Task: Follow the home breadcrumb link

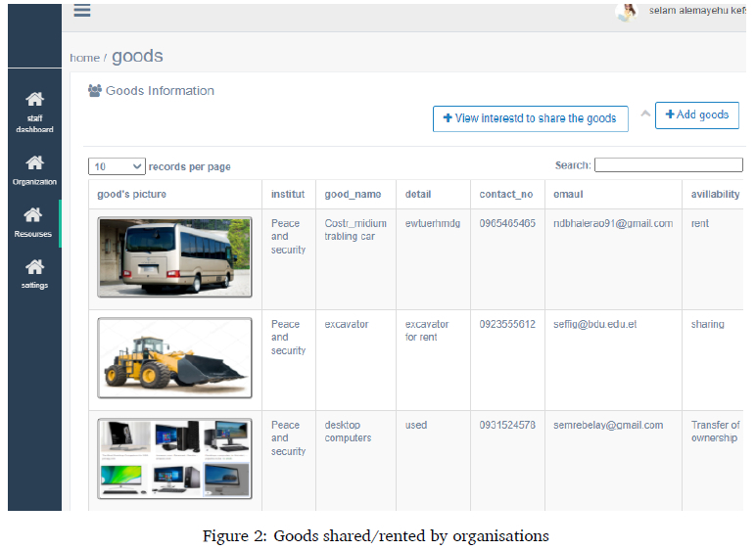Action: pos(84,59)
